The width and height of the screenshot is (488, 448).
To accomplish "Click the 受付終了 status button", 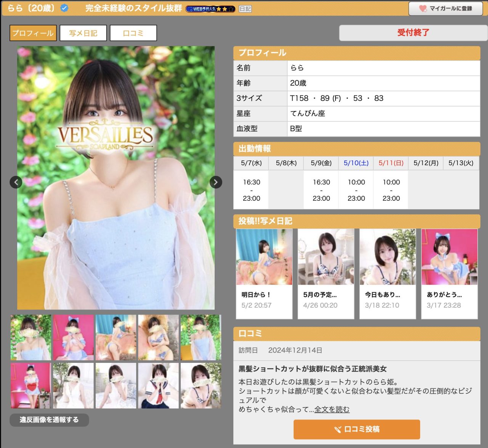I will coord(413,33).
